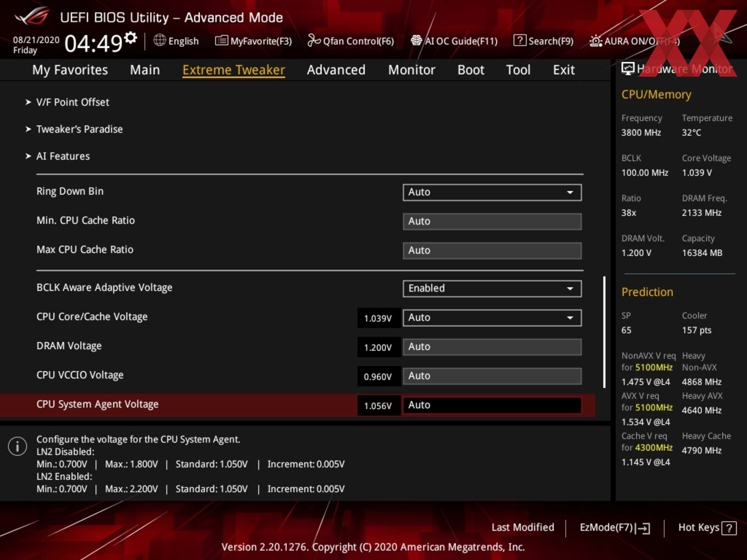Image resolution: width=747 pixels, height=560 pixels.
Task: Open MyFavorite(F3) list icon
Action: [x=221, y=40]
